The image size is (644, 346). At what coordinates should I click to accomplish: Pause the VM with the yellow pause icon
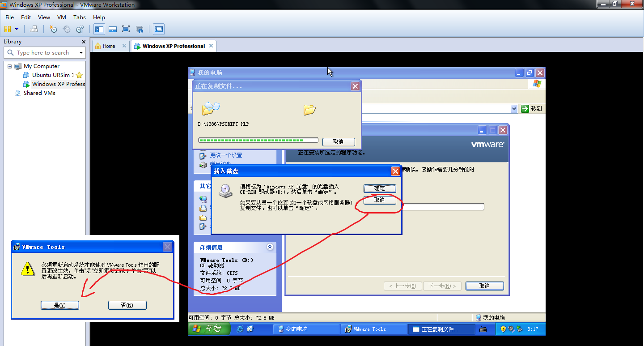point(7,29)
